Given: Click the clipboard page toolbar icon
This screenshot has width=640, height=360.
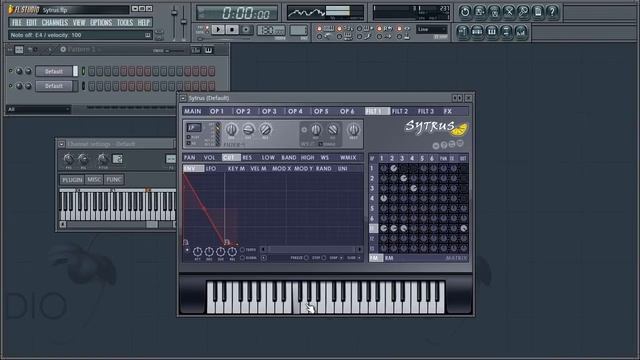Looking at the screenshot, I should 538,12.
